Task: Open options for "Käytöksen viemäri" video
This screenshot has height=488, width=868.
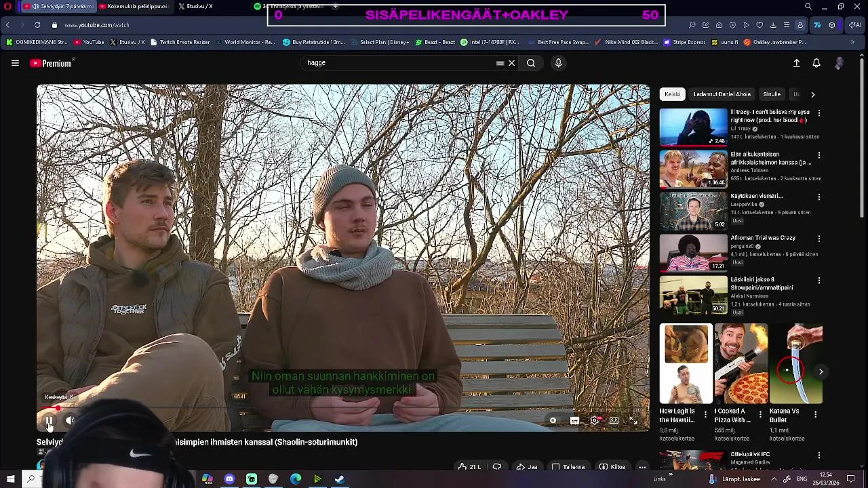Action: pyautogui.click(x=818, y=197)
